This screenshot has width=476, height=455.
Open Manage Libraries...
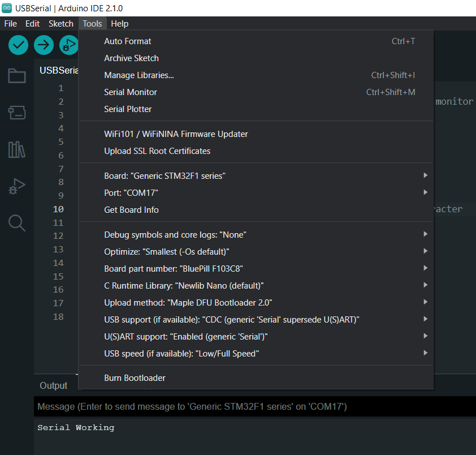(256, 75)
